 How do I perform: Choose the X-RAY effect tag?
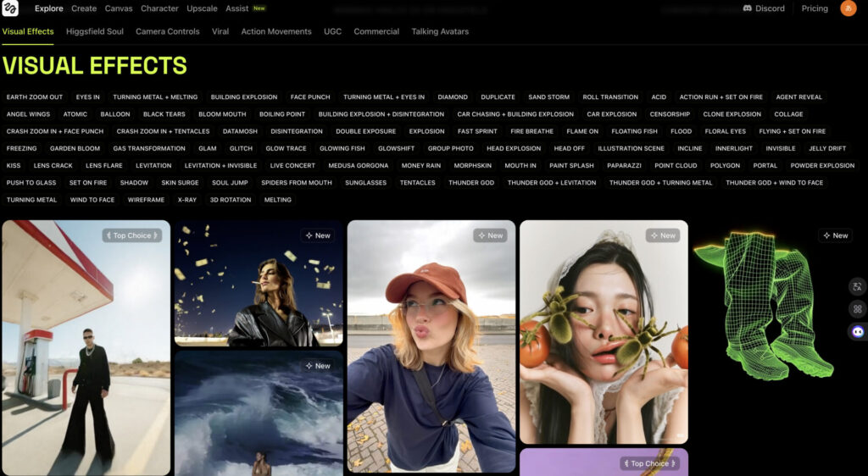click(x=187, y=200)
